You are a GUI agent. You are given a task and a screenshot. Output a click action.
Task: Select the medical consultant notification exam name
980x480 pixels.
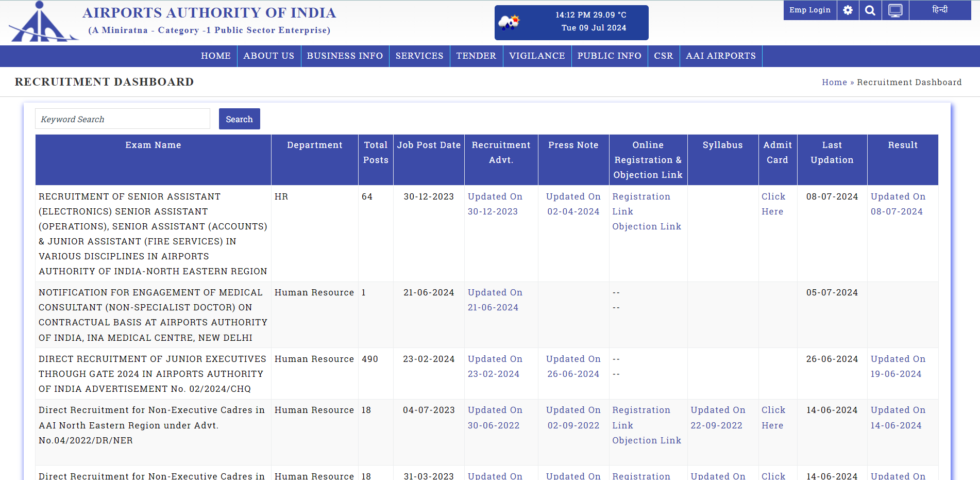click(153, 315)
